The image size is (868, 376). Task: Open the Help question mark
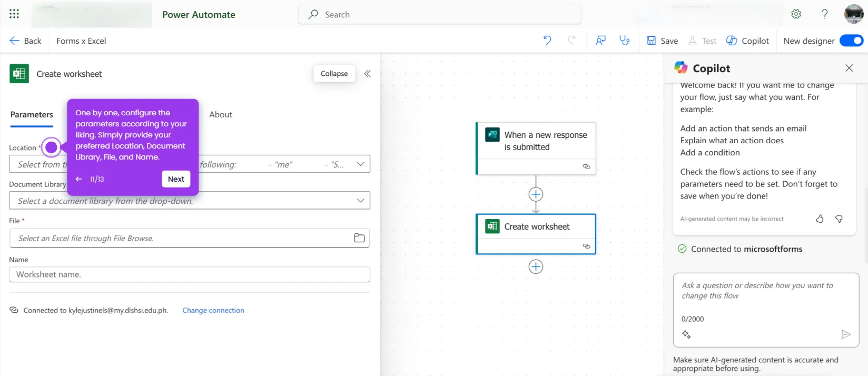[825, 14]
